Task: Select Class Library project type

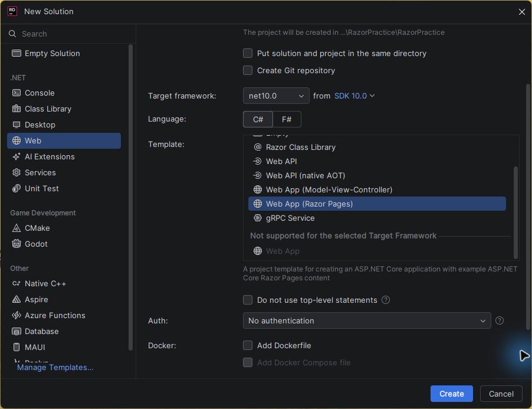Action: pyautogui.click(x=64, y=109)
